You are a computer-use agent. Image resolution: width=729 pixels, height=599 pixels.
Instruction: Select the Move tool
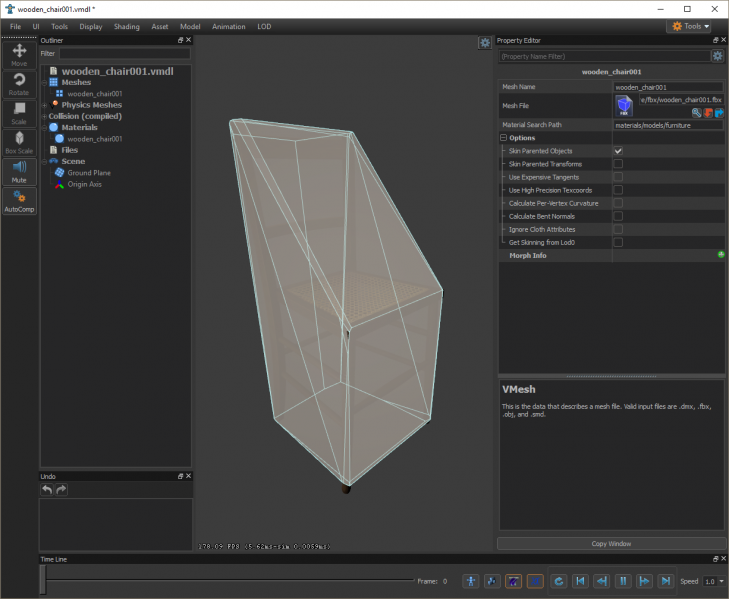(19, 55)
